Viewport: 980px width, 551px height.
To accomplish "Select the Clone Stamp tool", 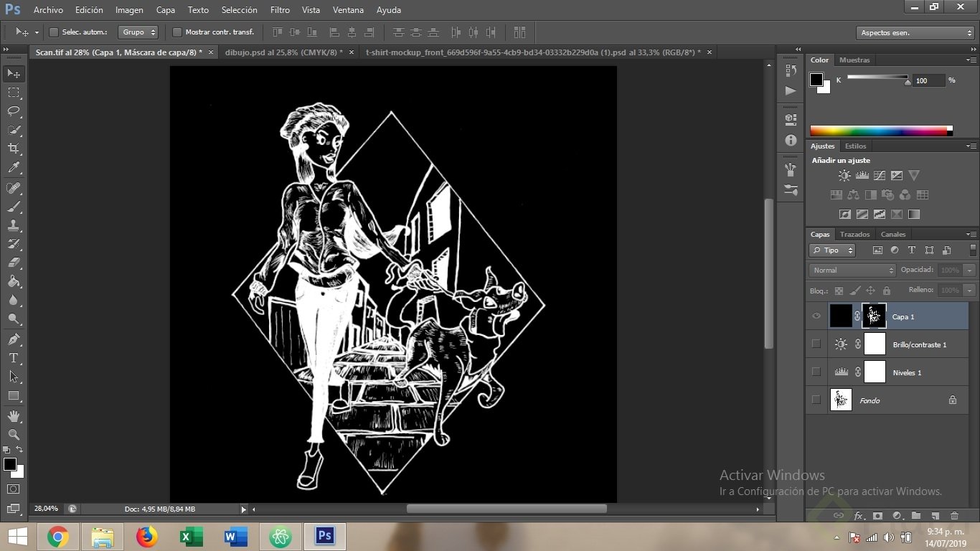I will [x=14, y=225].
